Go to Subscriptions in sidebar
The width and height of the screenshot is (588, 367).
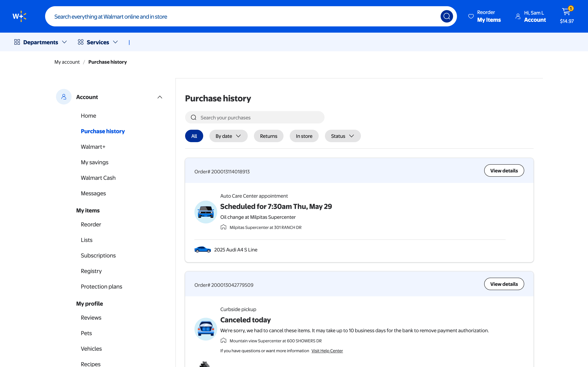(x=98, y=255)
